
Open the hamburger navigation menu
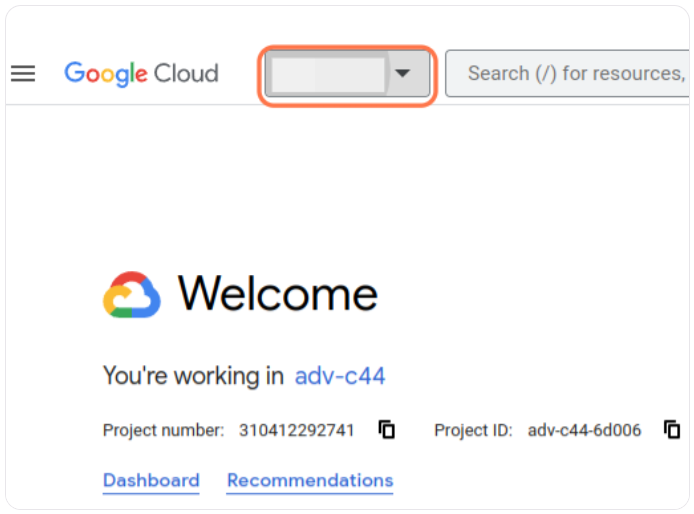coord(22,74)
